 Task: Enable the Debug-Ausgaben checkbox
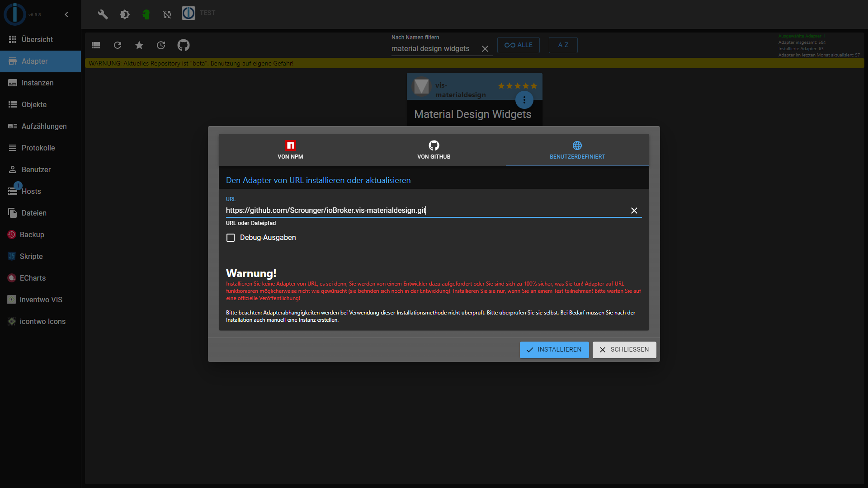[231, 238]
